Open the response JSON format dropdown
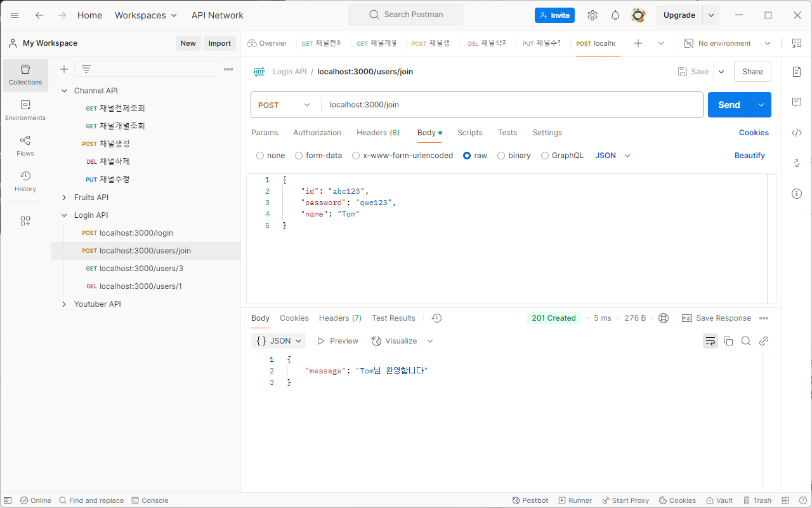Screen dimensions: 812x508 point(278,341)
